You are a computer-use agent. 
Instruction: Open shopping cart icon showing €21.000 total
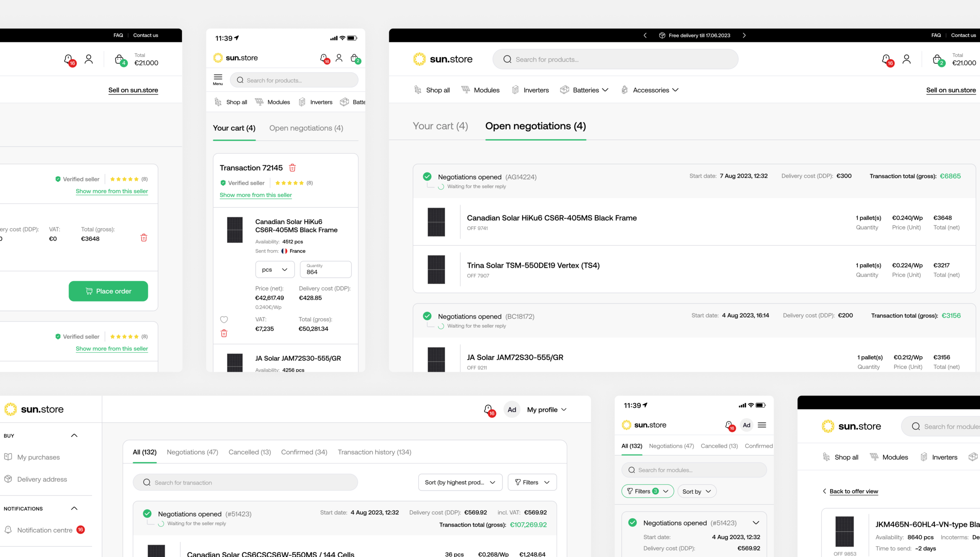937,60
